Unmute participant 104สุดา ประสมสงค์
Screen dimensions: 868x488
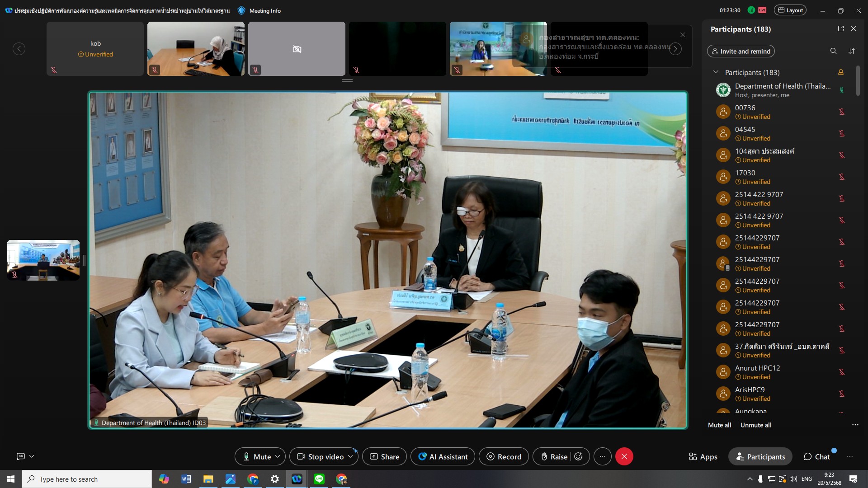click(842, 155)
